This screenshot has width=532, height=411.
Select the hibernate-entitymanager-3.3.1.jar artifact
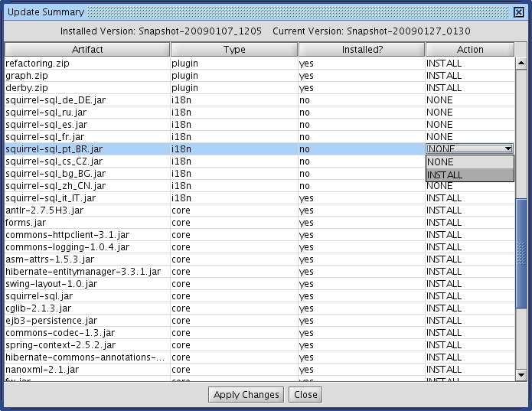click(83, 272)
